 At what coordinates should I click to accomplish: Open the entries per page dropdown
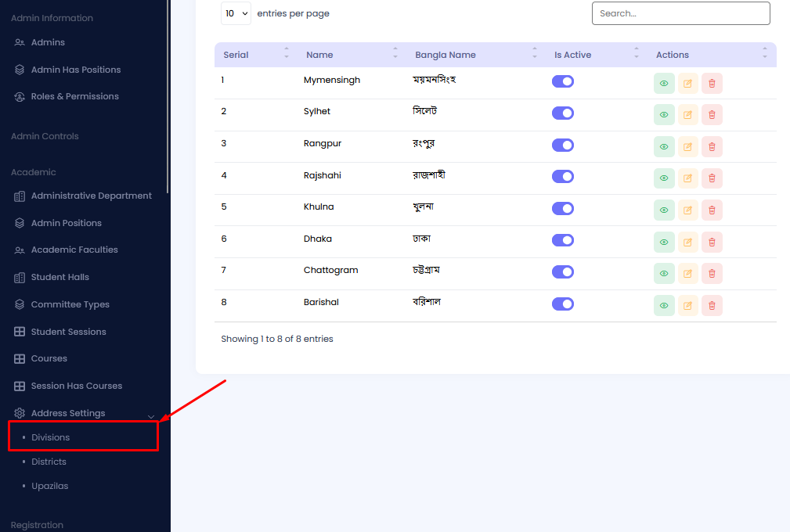236,13
